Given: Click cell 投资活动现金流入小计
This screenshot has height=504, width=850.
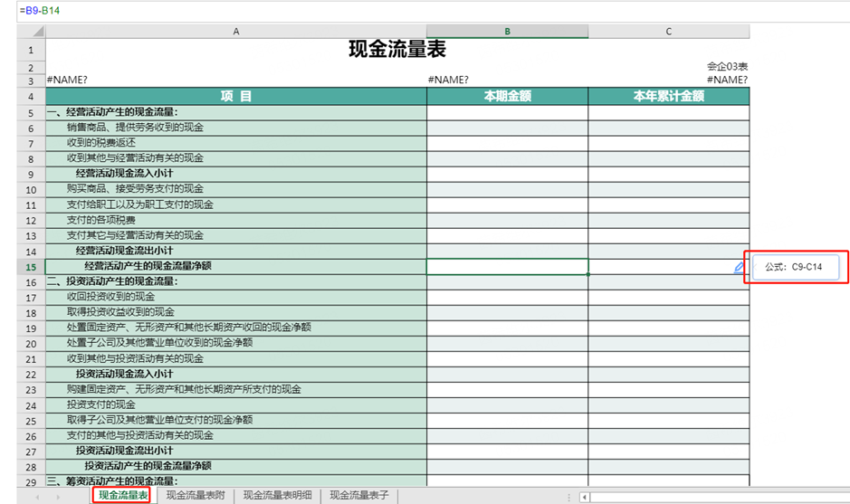Looking at the screenshot, I should (x=236, y=374).
